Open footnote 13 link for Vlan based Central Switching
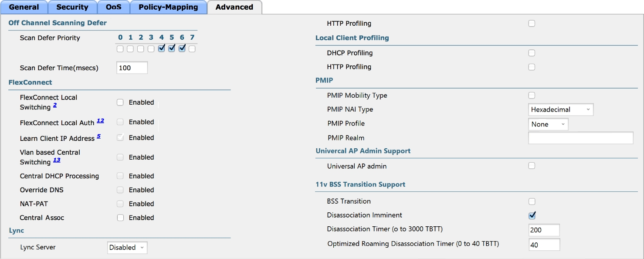The width and height of the screenshot is (644, 259). 57,160
